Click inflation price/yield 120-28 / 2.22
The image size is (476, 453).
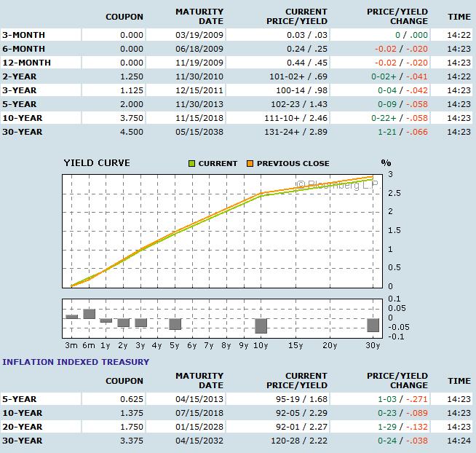pyautogui.click(x=299, y=441)
